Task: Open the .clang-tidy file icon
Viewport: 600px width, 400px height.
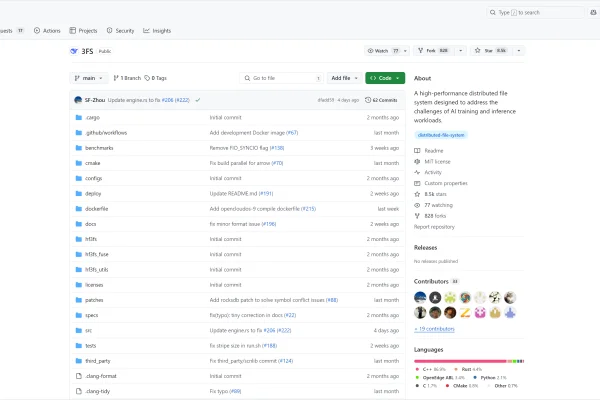Action: click(x=79, y=391)
